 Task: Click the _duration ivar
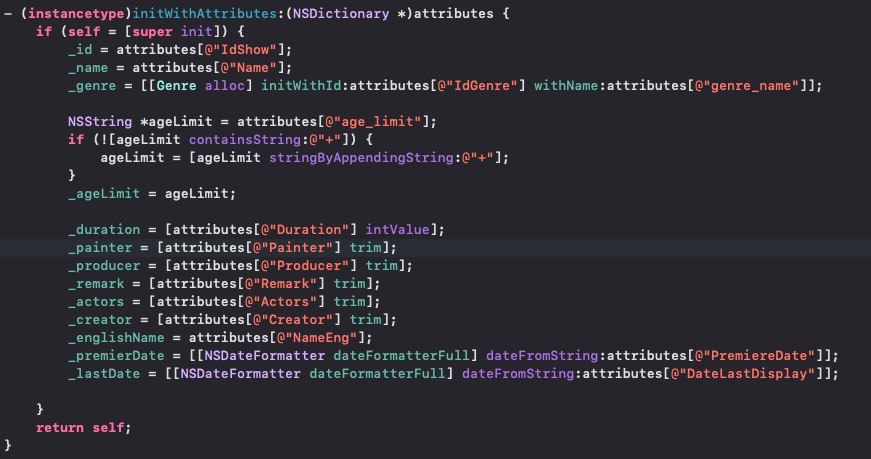(104, 230)
